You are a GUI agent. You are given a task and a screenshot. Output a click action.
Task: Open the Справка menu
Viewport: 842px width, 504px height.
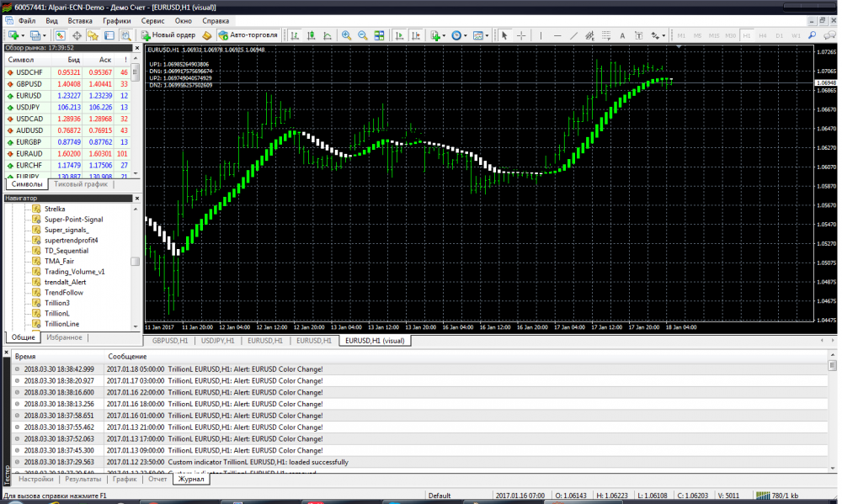(216, 21)
